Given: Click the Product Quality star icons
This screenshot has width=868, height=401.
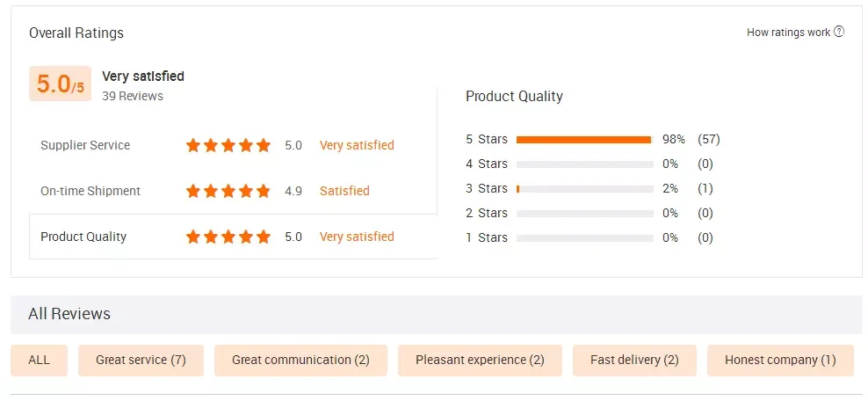Looking at the screenshot, I should (228, 237).
